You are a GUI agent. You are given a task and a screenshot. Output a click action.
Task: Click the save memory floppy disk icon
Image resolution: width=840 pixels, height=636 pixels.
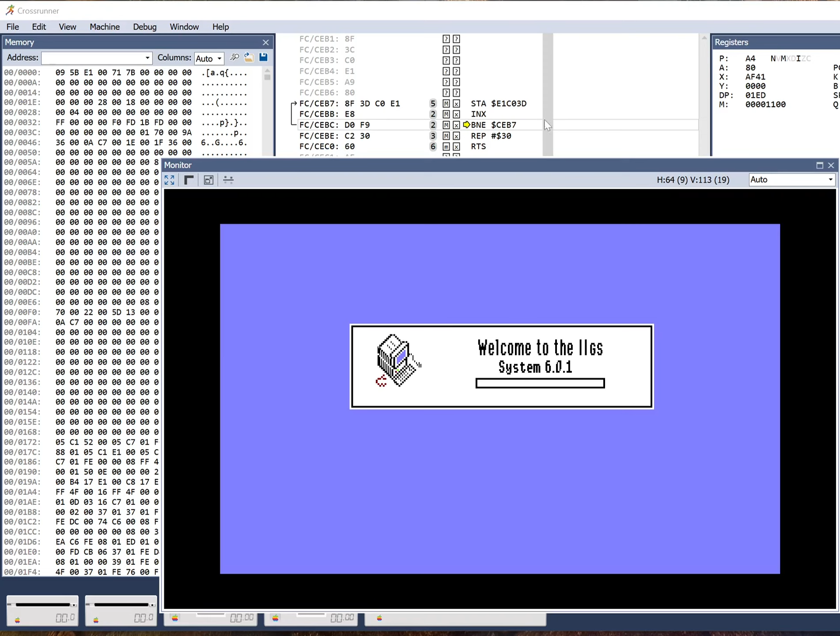[x=264, y=57]
